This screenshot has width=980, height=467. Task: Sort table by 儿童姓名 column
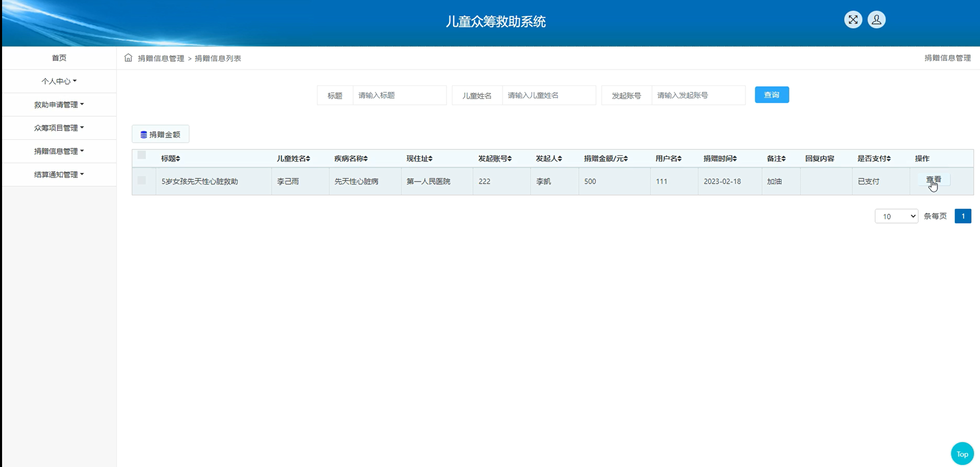click(x=293, y=158)
